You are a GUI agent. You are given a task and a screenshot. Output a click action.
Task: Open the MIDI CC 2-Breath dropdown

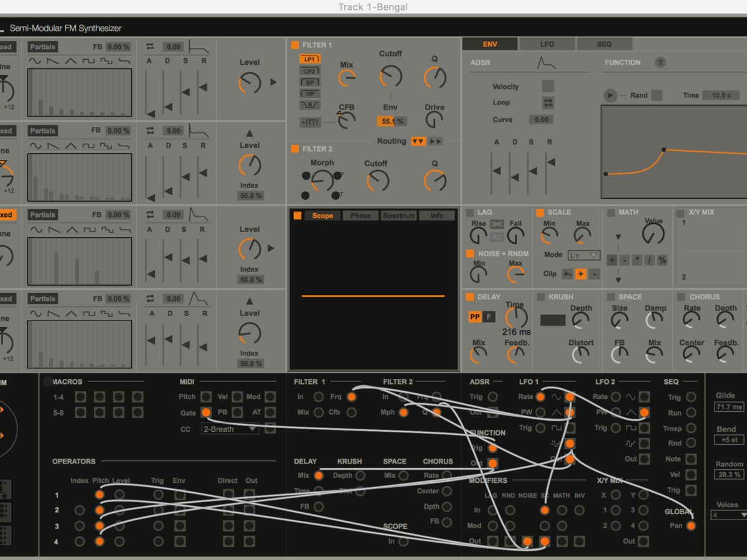pos(230,429)
